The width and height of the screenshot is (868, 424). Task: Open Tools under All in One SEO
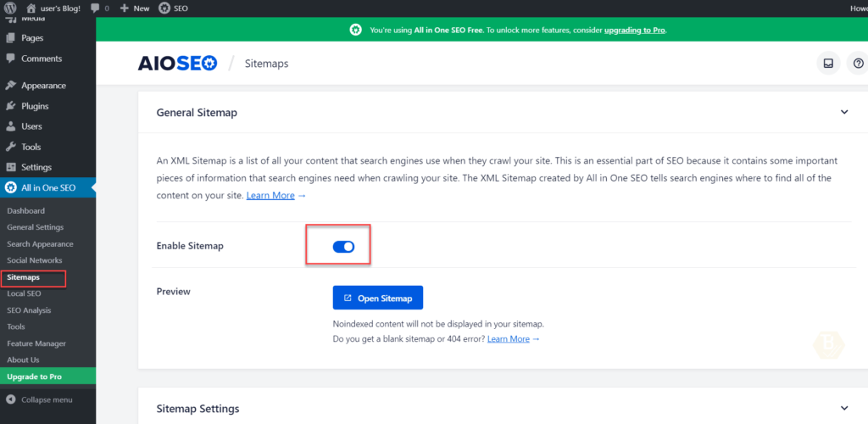coord(16,326)
